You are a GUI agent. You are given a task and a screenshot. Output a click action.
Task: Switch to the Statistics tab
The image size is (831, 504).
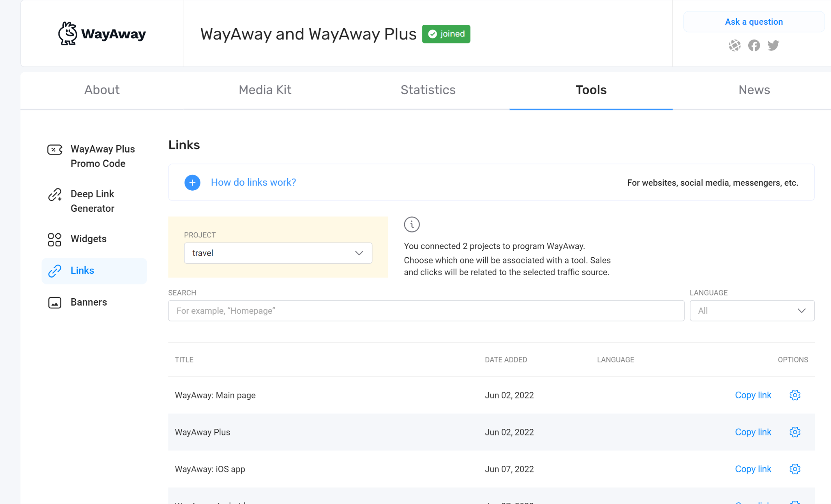pyautogui.click(x=428, y=90)
